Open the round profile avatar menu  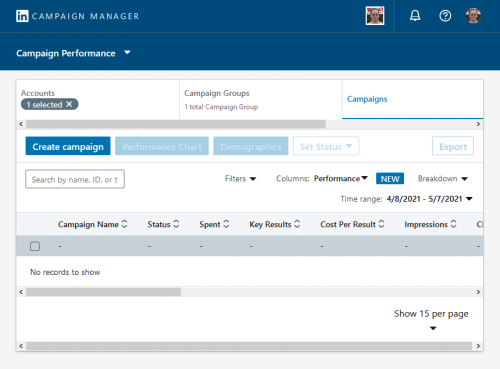pos(473,16)
